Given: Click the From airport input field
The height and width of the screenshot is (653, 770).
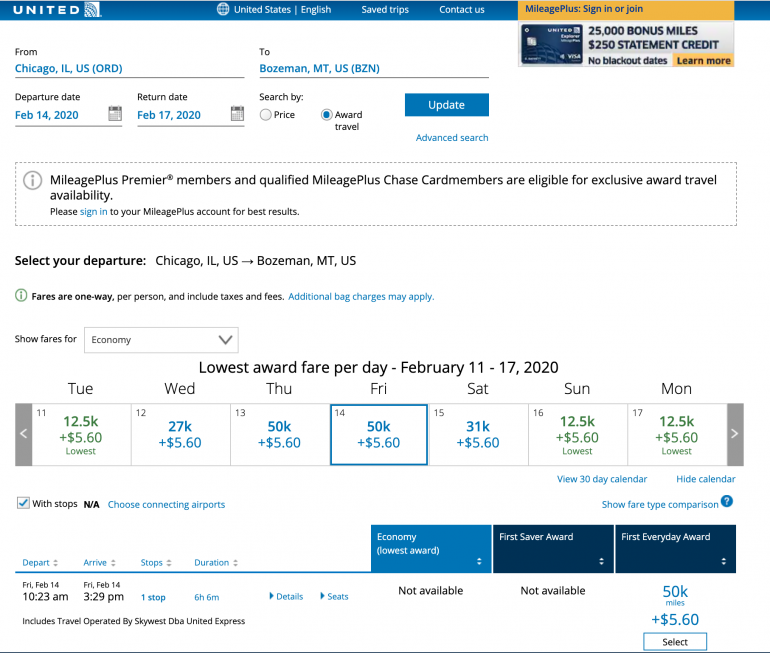Looking at the screenshot, I should [x=129, y=69].
